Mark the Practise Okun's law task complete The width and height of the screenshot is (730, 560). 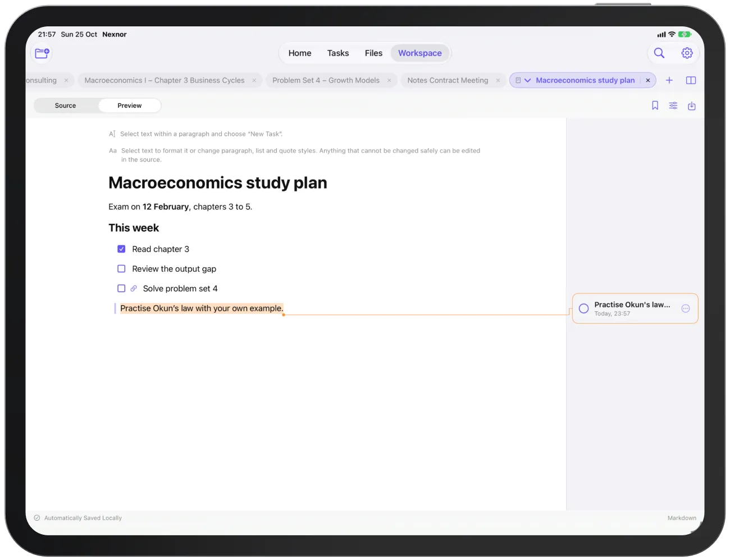(584, 309)
